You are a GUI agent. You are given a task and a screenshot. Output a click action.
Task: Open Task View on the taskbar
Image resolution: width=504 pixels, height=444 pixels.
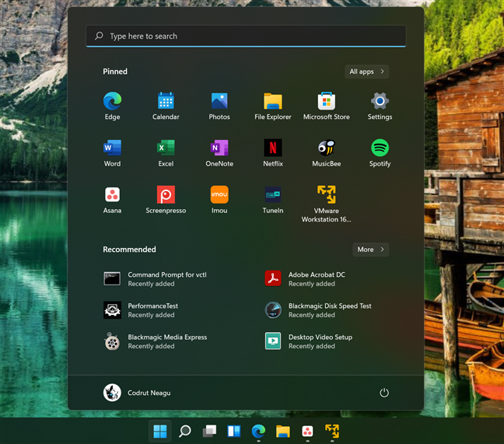209,431
